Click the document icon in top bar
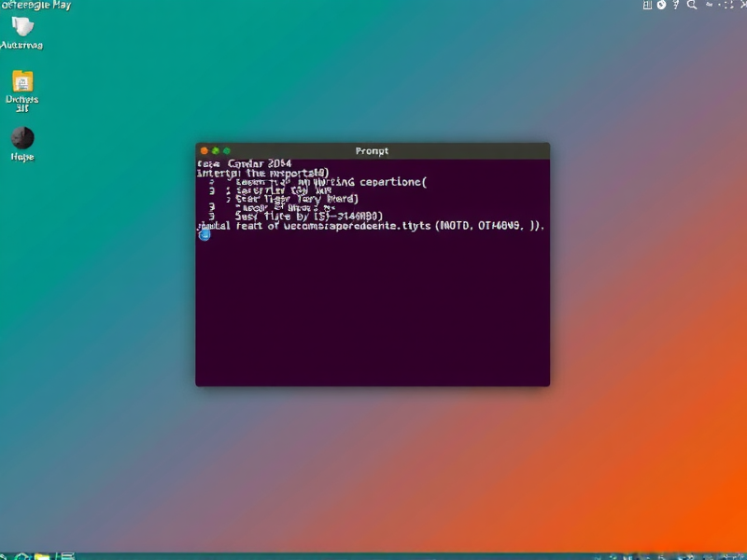The image size is (747, 560). coord(647,5)
